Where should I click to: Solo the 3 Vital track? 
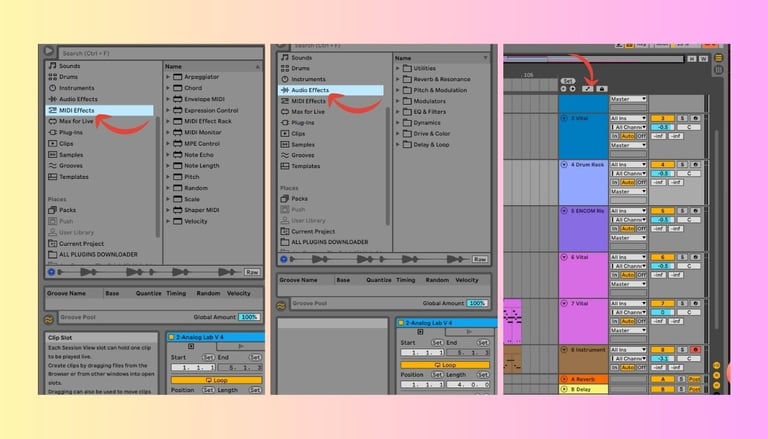tap(682, 118)
